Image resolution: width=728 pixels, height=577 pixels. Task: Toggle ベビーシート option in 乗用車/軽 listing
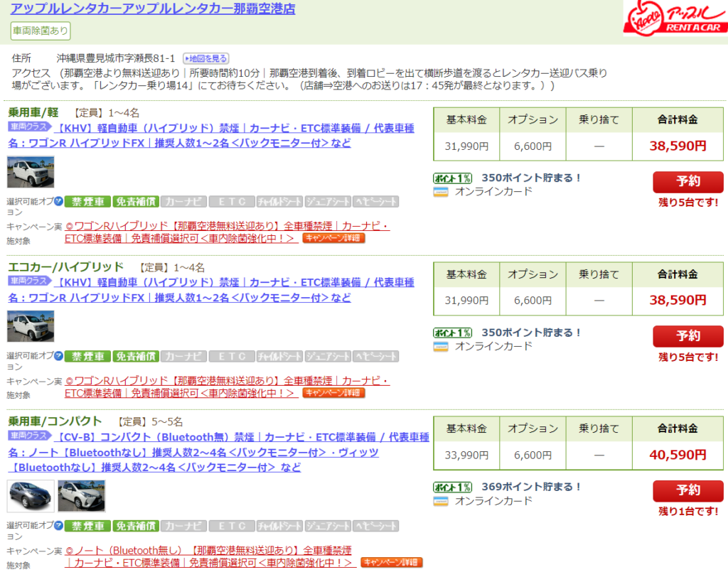click(x=375, y=202)
